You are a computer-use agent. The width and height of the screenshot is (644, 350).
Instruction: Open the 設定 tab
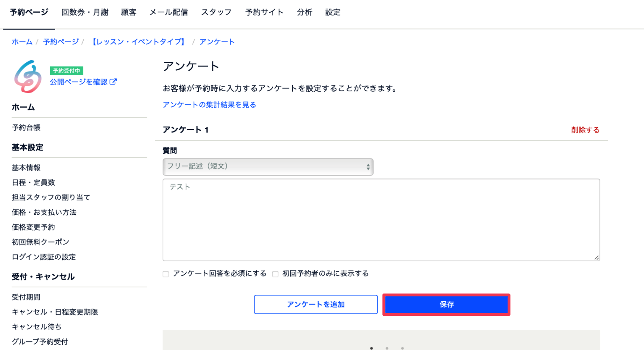(332, 12)
